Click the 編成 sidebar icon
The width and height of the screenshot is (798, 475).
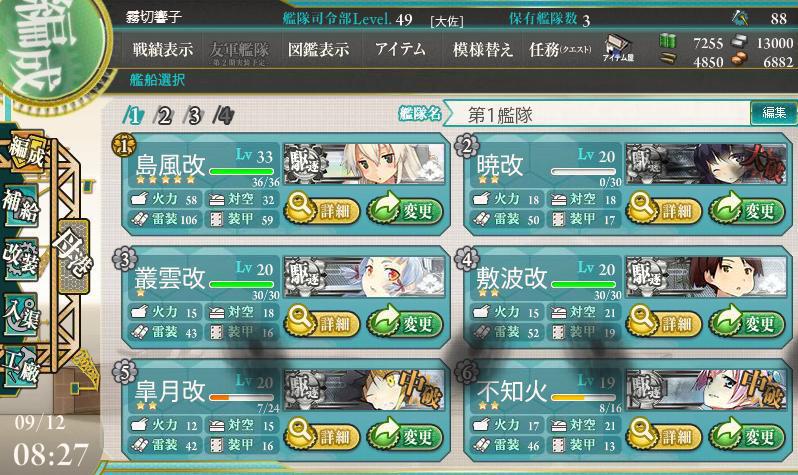point(24,151)
